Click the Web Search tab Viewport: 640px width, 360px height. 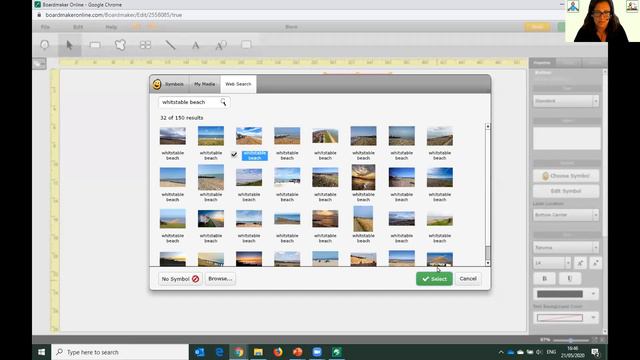tap(238, 84)
